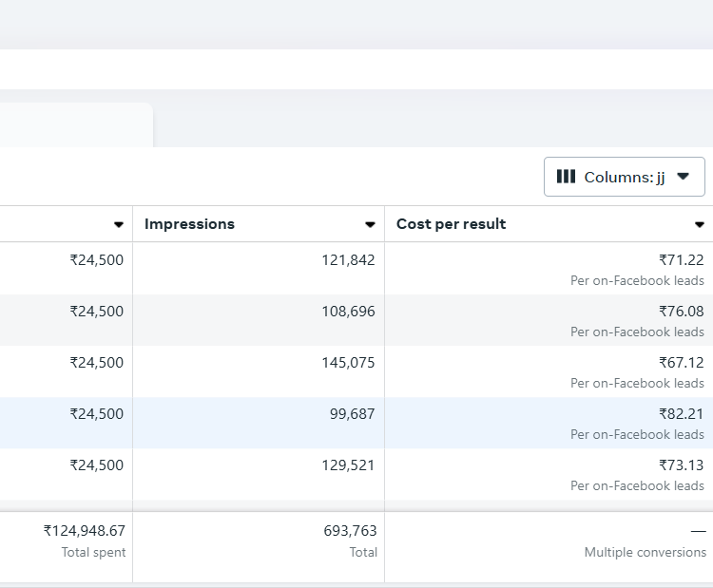Click cost per result ₹71.22
The image size is (713, 588).
(682, 260)
